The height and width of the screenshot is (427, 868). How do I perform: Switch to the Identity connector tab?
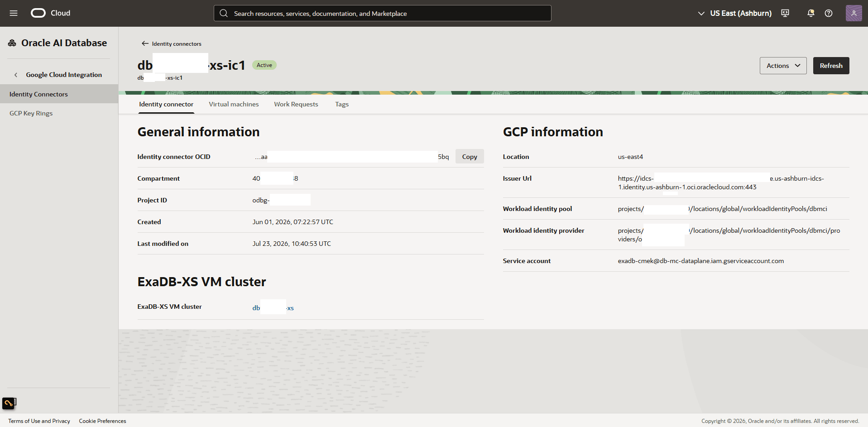(166, 104)
